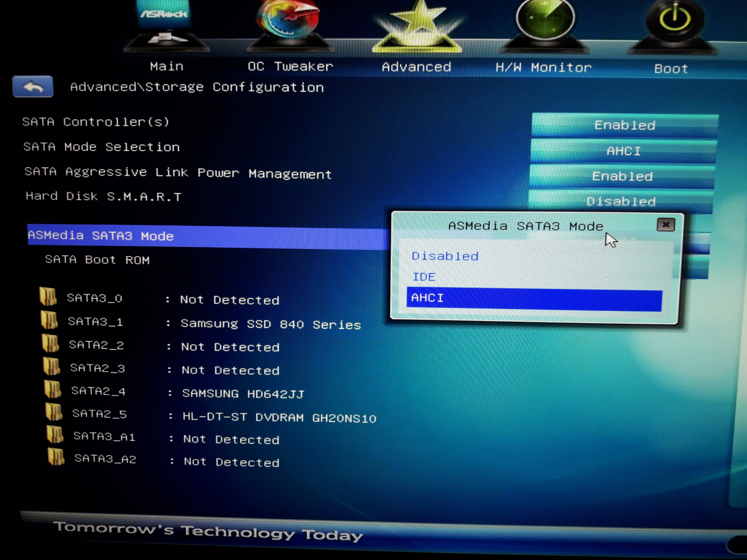747x560 pixels.
Task: Select the SATA Mode Selection label
Action: click(101, 147)
